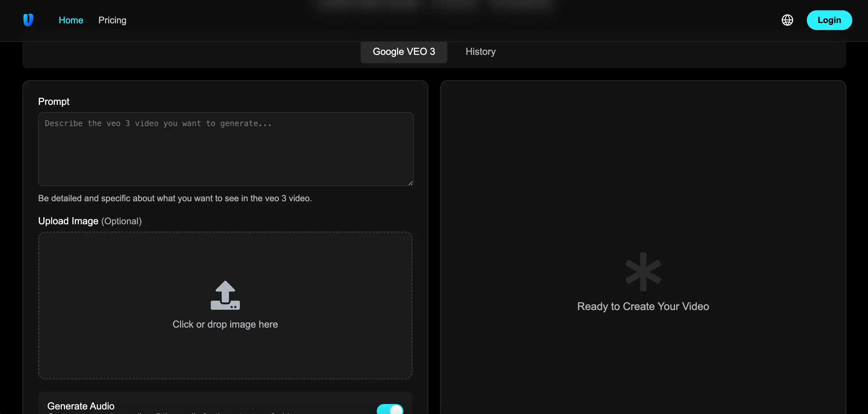Switch to the History tab
The width and height of the screenshot is (868, 414).
481,51
